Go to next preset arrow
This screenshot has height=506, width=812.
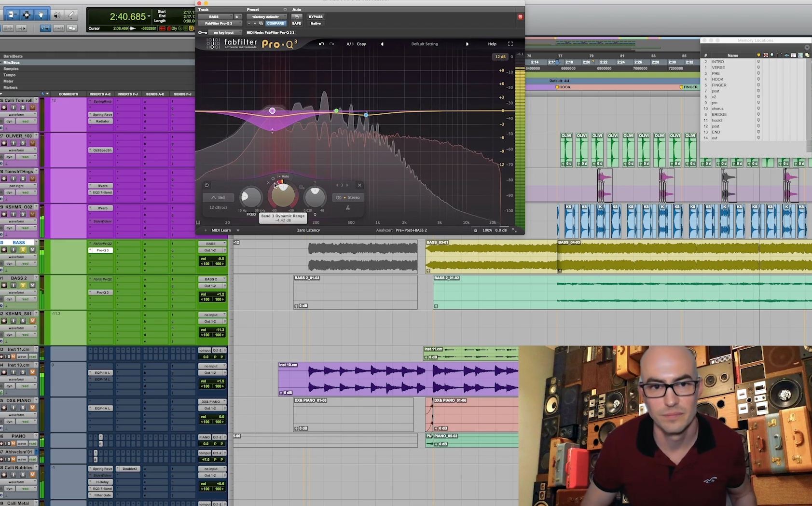click(467, 44)
